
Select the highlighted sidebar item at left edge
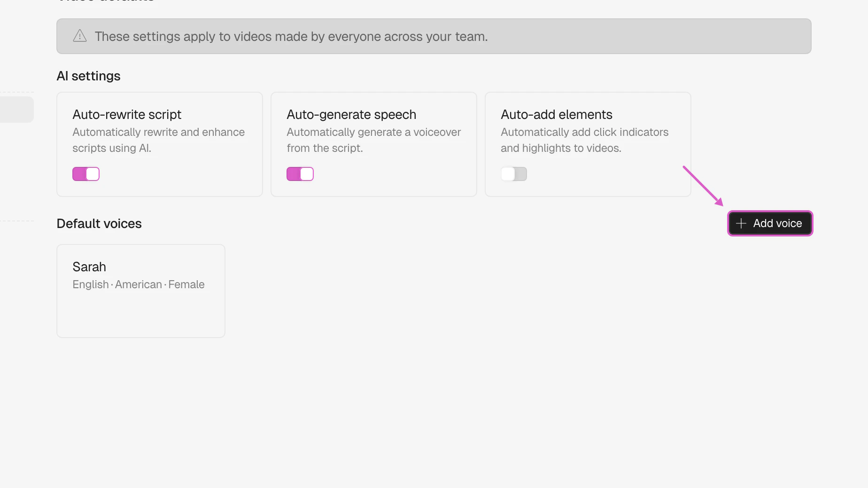coord(16,109)
